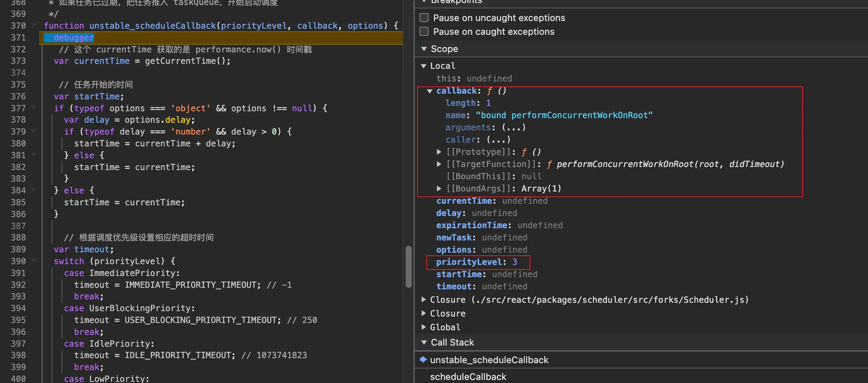Expand the [[TargetFunction]] property
This screenshot has height=383, width=868.
pos(439,164)
